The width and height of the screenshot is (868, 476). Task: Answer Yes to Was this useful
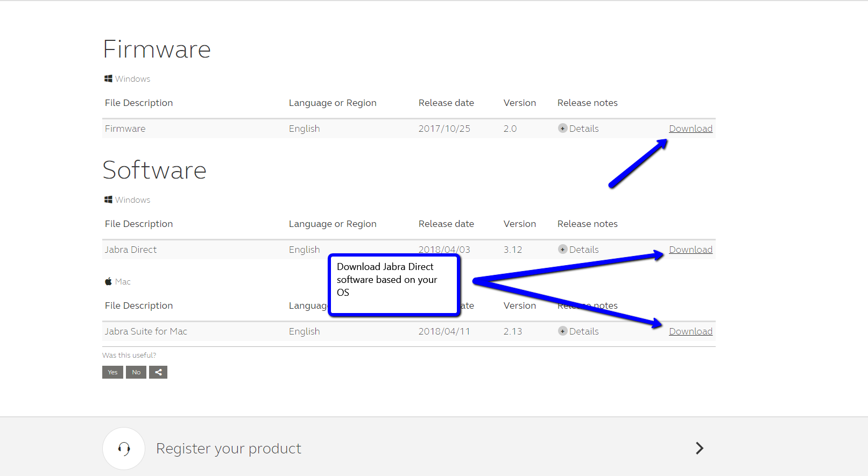coord(112,372)
